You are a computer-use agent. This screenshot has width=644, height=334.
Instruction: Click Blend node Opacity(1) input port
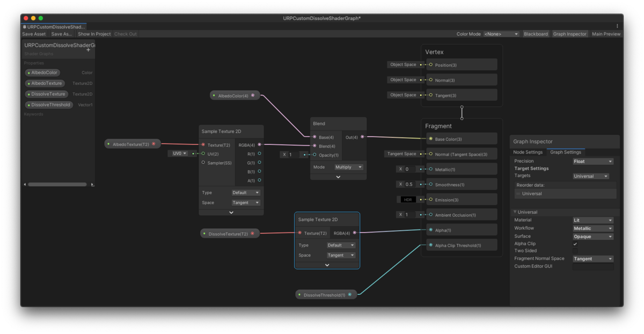pos(314,155)
